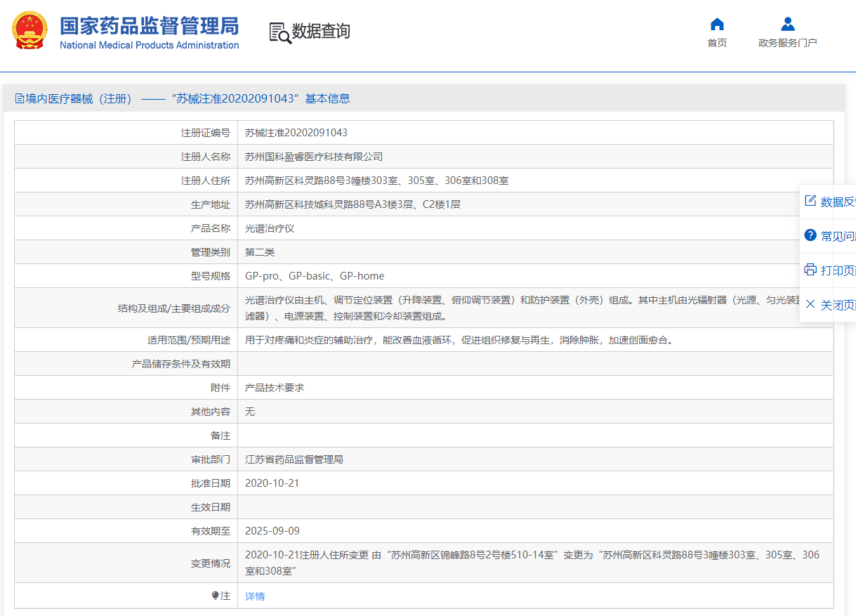Click the home icon 首页
This screenshot has height=616, width=856.
(x=717, y=25)
